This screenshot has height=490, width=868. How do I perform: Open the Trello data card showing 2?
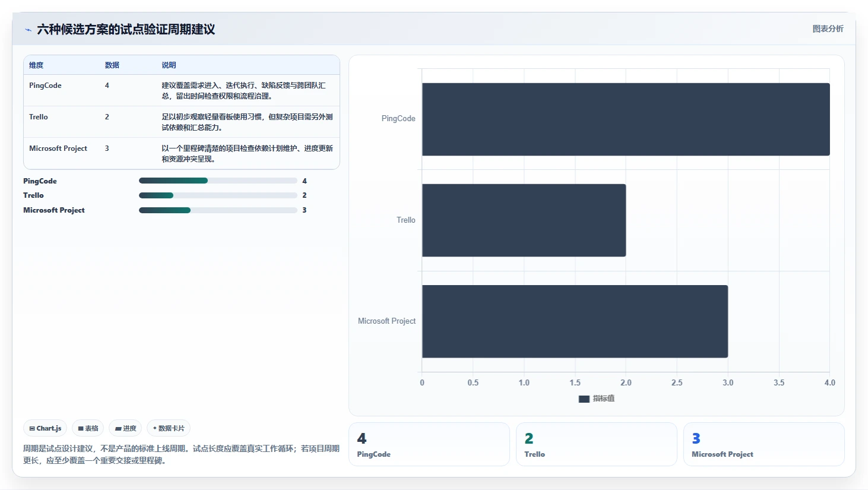[x=597, y=444]
